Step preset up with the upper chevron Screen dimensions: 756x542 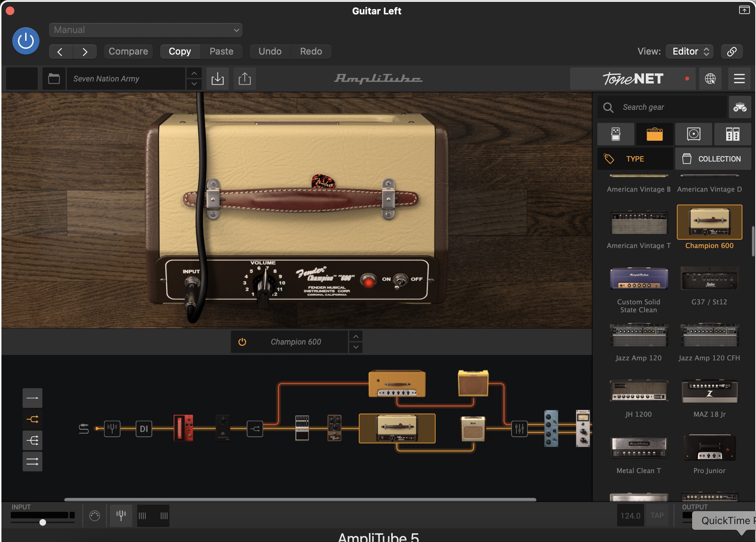(x=194, y=73)
